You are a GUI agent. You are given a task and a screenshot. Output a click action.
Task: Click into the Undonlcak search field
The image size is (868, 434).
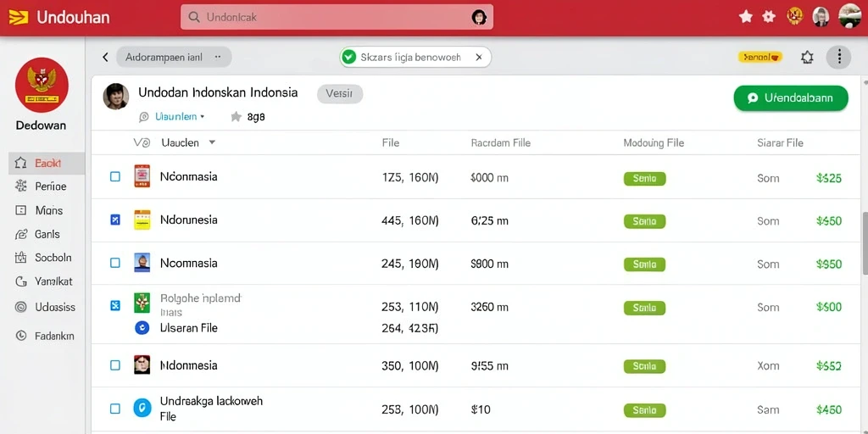(x=337, y=17)
